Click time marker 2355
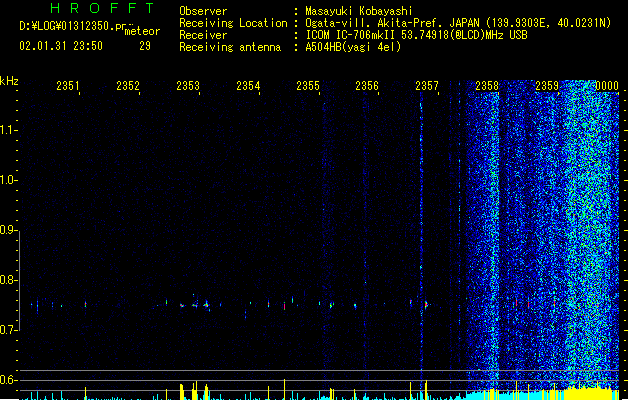 (x=308, y=86)
